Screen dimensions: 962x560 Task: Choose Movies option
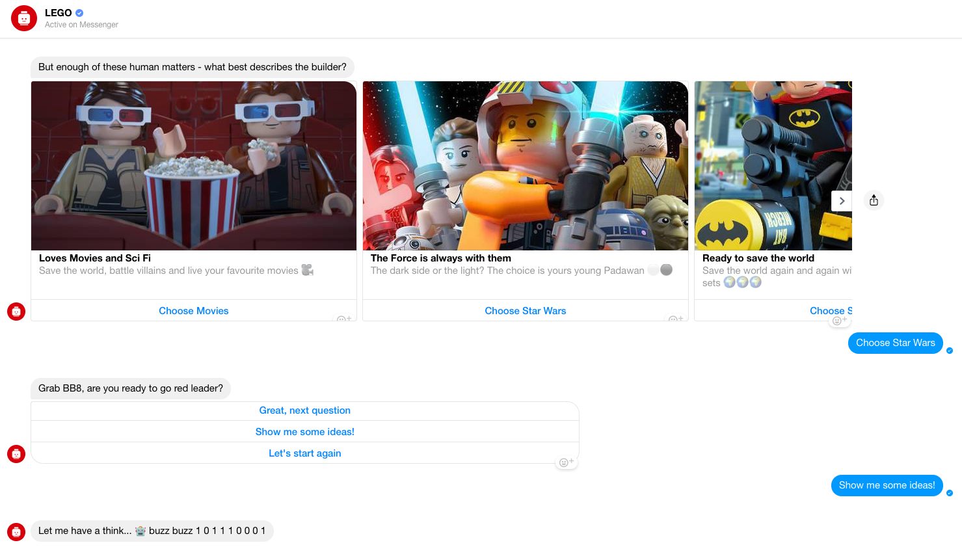pyautogui.click(x=194, y=311)
